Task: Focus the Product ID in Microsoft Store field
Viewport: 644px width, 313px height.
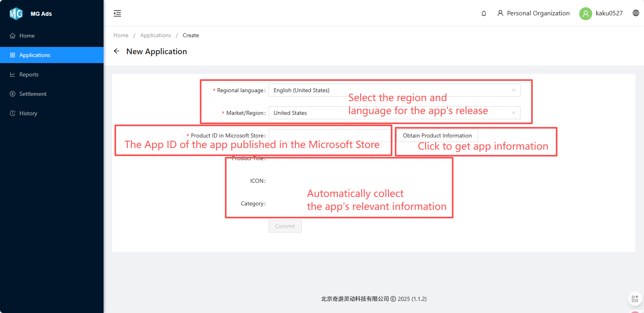Action: coord(329,135)
